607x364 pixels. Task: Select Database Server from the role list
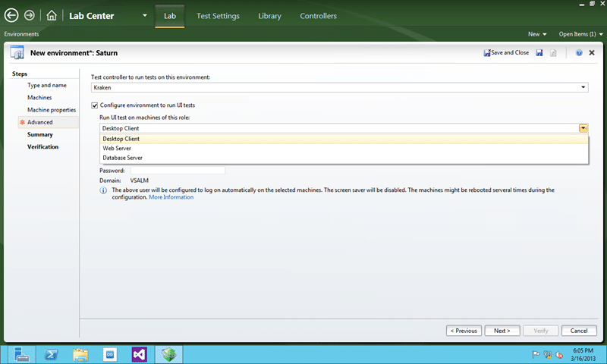(x=344, y=158)
